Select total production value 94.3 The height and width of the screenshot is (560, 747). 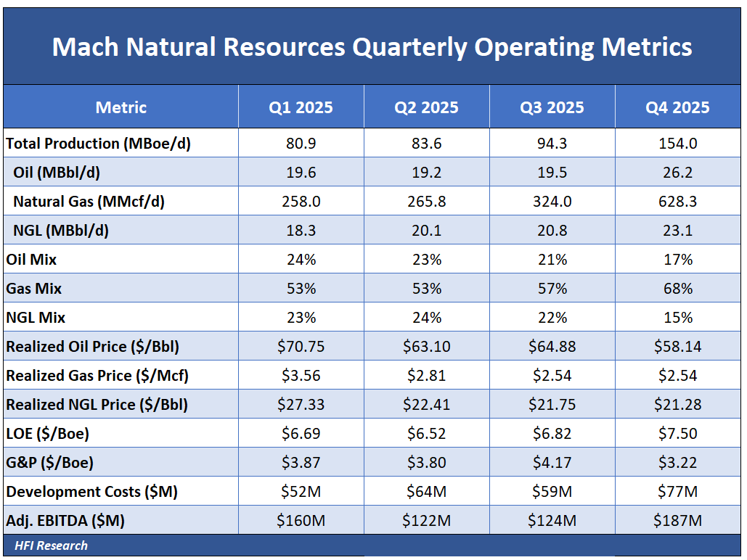[552, 144]
